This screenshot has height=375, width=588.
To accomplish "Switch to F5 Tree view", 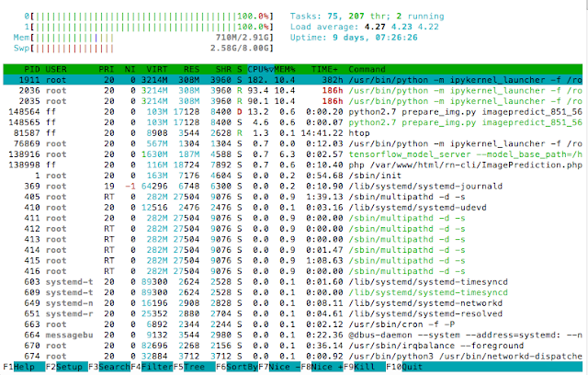I will click(x=194, y=367).
